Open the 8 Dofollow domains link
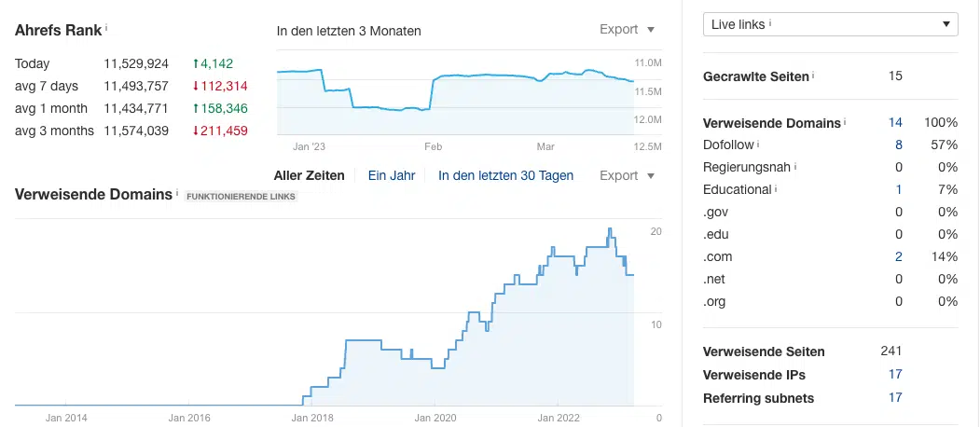The height and width of the screenshot is (427, 980). 898,145
